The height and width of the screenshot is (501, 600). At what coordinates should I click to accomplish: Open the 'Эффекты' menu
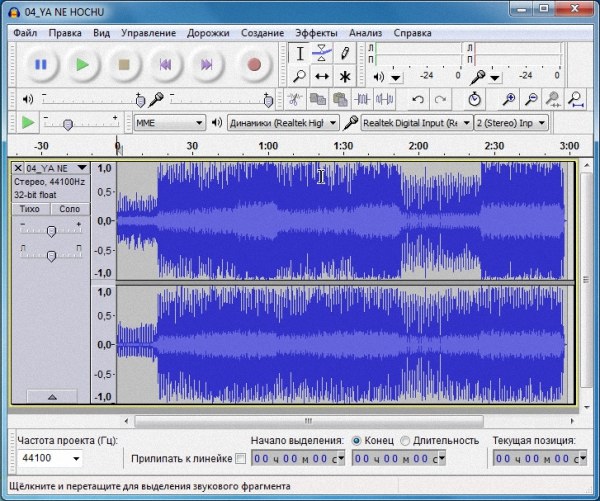pyautogui.click(x=315, y=32)
